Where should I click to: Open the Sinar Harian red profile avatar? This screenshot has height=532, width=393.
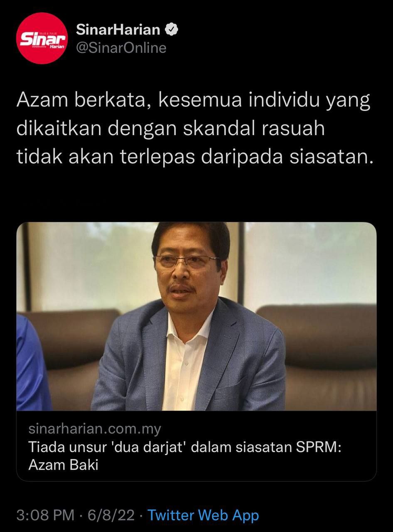(x=42, y=38)
